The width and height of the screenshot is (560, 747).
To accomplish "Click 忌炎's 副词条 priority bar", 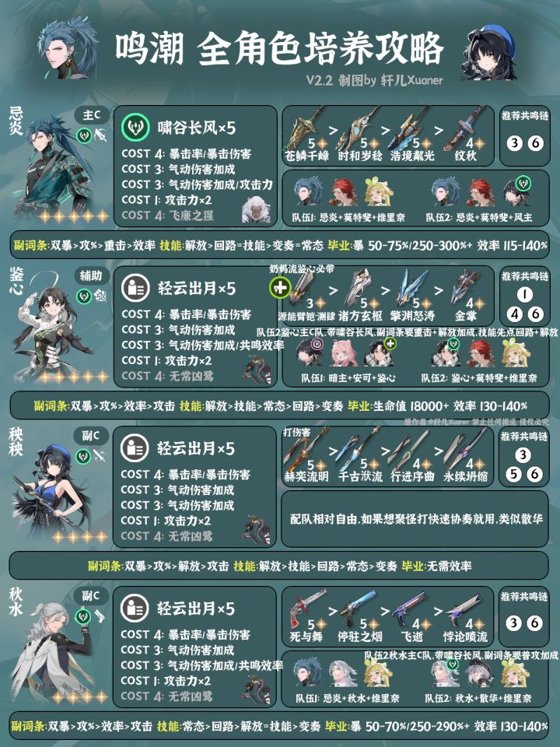I will pyautogui.click(x=279, y=245).
